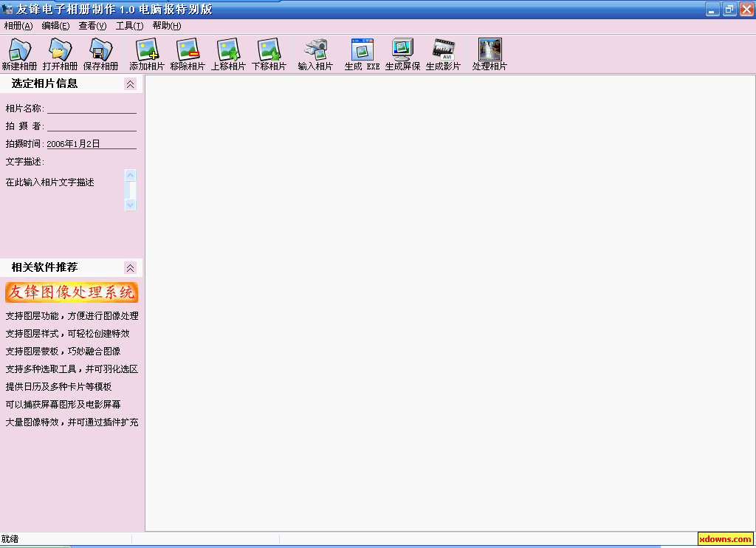
Task: Open the 工具(T) menu
Action: point(129,26)
